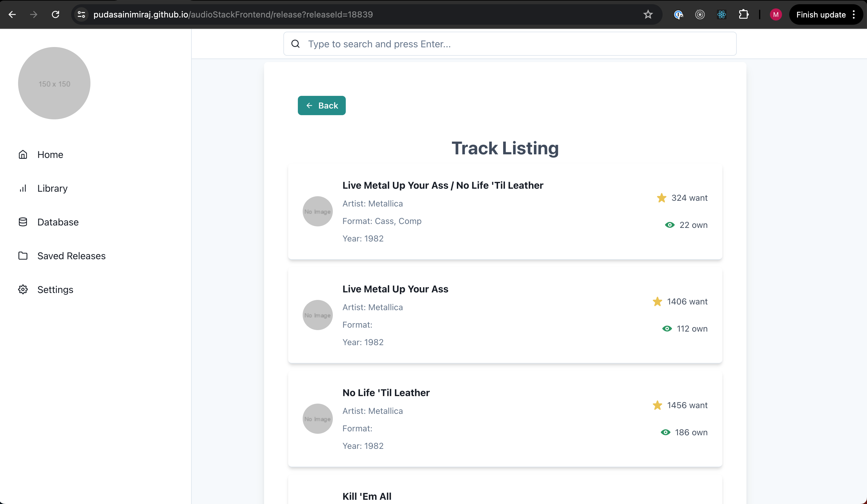Click eye icon beside 112 own

[x=667, y=329]
